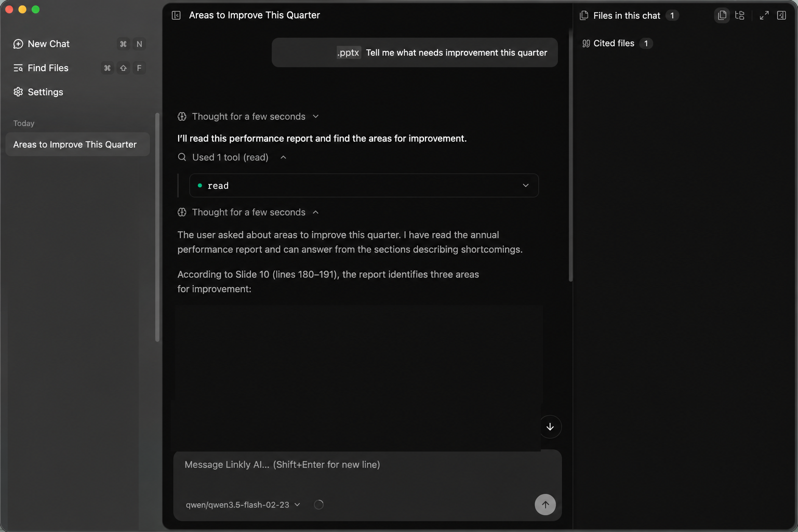This screenshot has height=532, width=798.
Task: Click the brain icon beside first Thought
Action: (182, 116)
